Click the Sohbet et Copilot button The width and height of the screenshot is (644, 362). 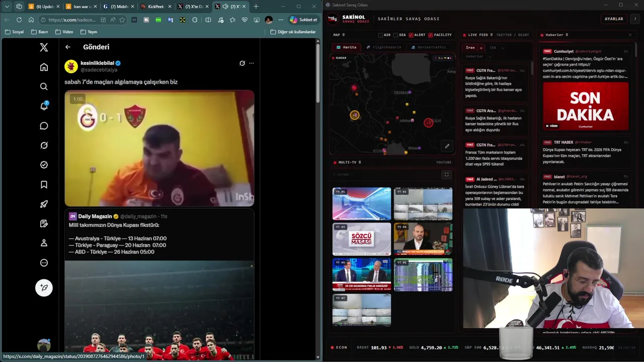[x=303, y=20]
